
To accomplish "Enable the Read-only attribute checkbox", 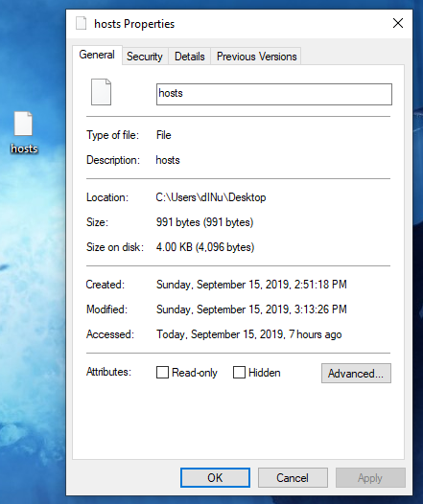I will coord(162,373).
